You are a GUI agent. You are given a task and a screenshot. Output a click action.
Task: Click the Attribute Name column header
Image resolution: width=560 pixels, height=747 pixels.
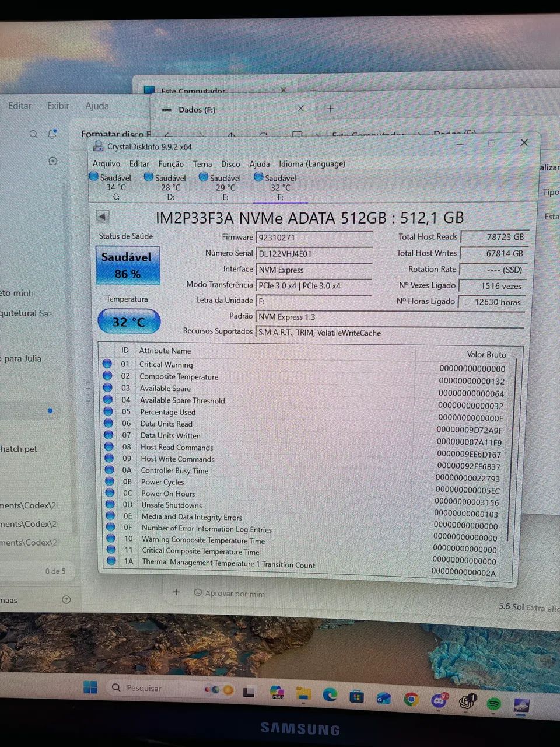click(165, 351)
